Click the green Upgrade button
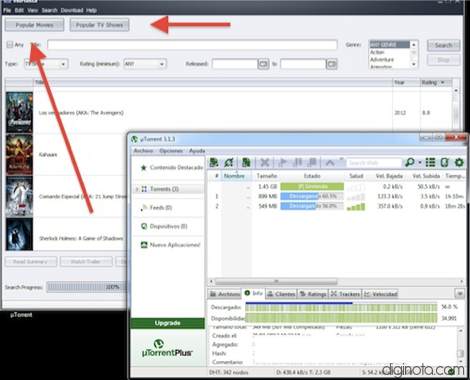This screenshot has width=470, height=380. [168, 323]
